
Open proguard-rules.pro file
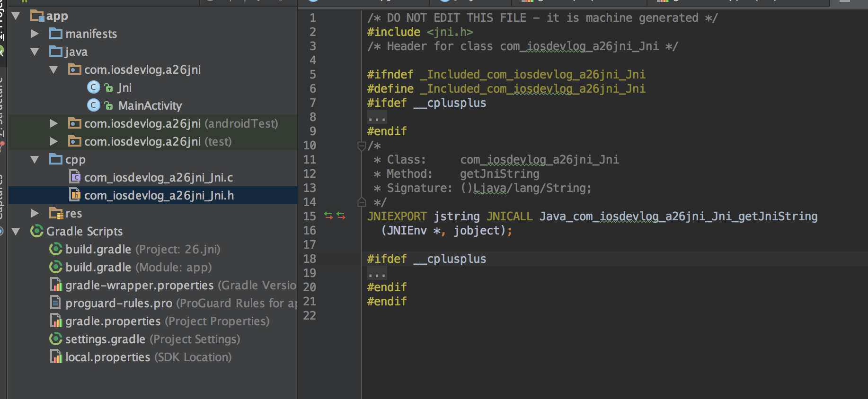tap(181, 303)
